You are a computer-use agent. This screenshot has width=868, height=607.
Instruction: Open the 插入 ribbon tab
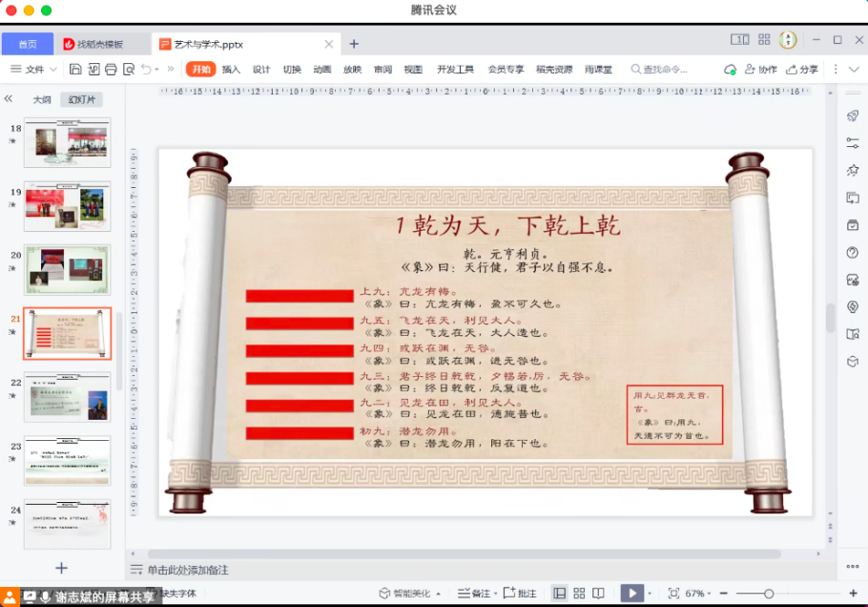click(231, 70)
